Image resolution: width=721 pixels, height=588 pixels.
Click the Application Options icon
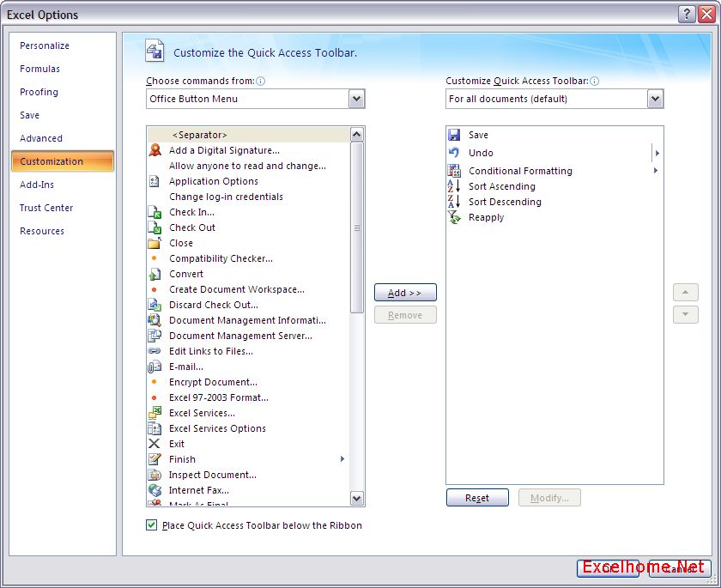tap(154, 181)
